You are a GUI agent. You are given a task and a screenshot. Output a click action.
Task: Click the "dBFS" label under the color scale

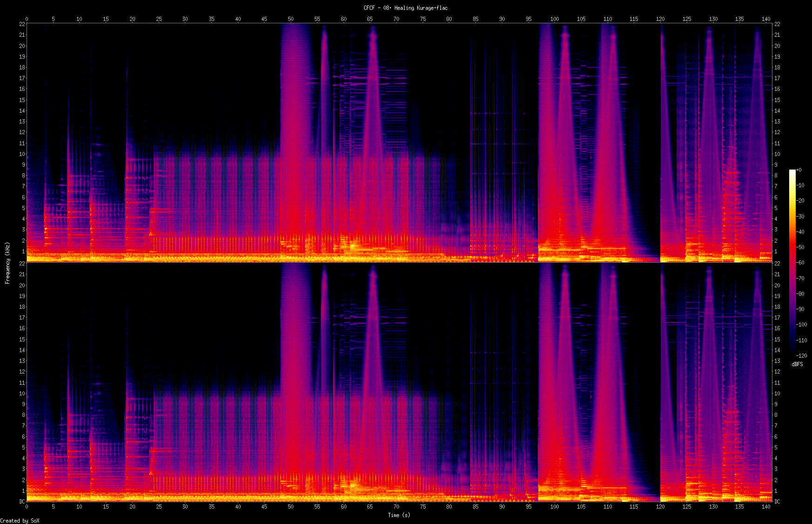click(x=797, y=364)
